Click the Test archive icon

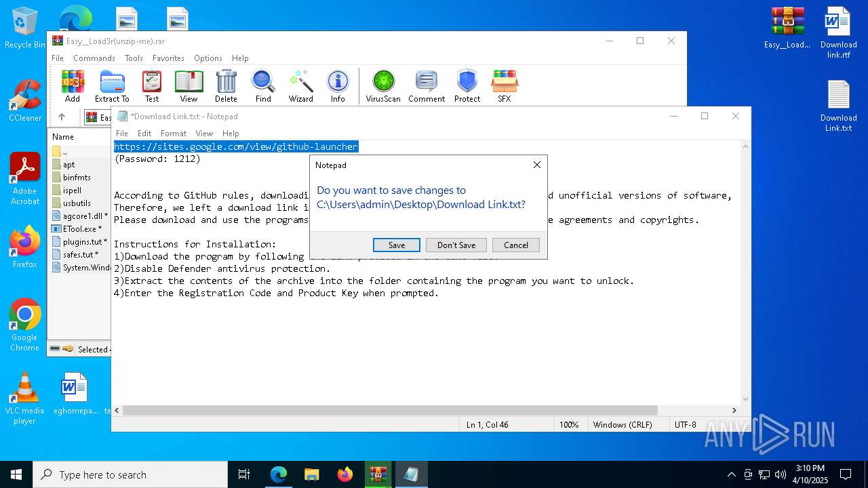coord(152,86)
